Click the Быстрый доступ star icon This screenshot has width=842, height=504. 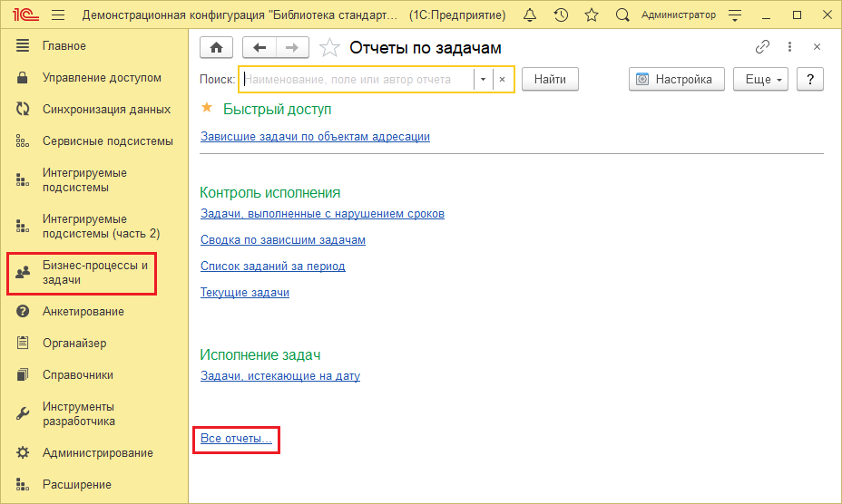[x=207, y=108]
